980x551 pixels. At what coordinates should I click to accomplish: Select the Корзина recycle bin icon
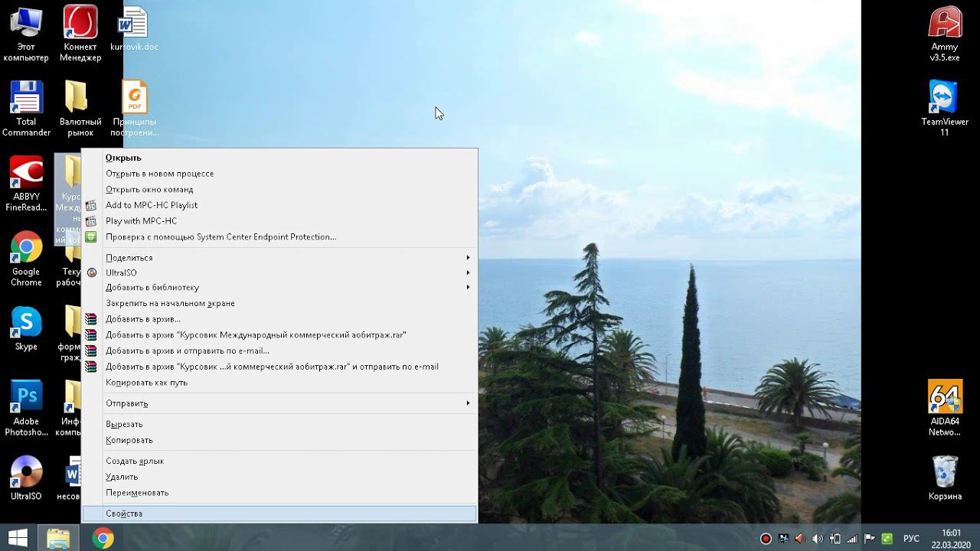945,478
